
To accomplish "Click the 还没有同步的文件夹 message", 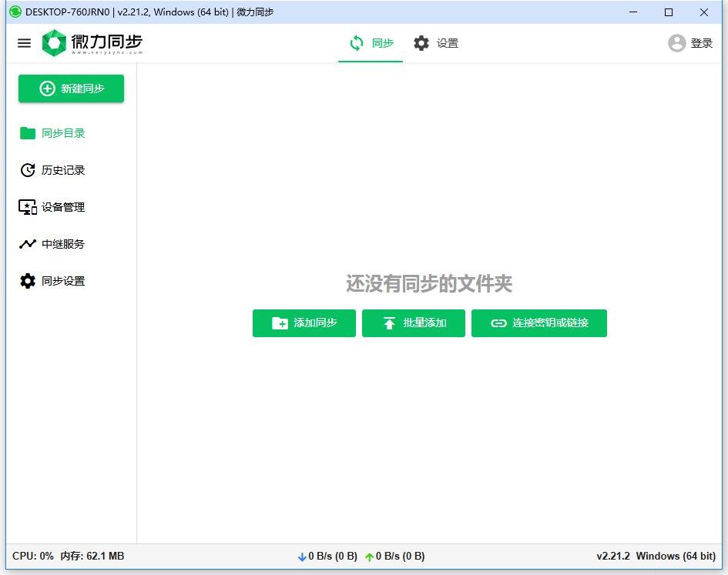I will (429, 283).
